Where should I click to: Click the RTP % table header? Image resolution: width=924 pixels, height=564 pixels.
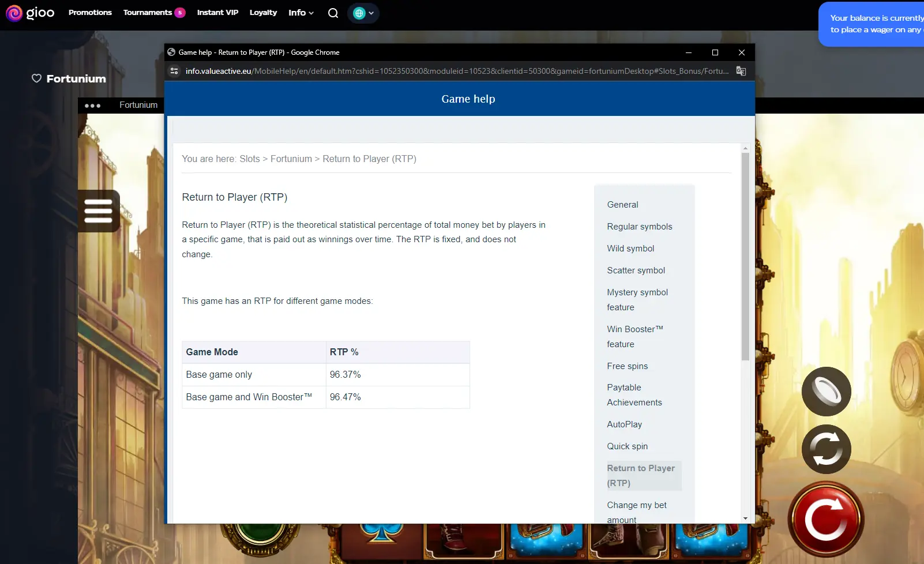pyautogui.click(x=397, y=352)
